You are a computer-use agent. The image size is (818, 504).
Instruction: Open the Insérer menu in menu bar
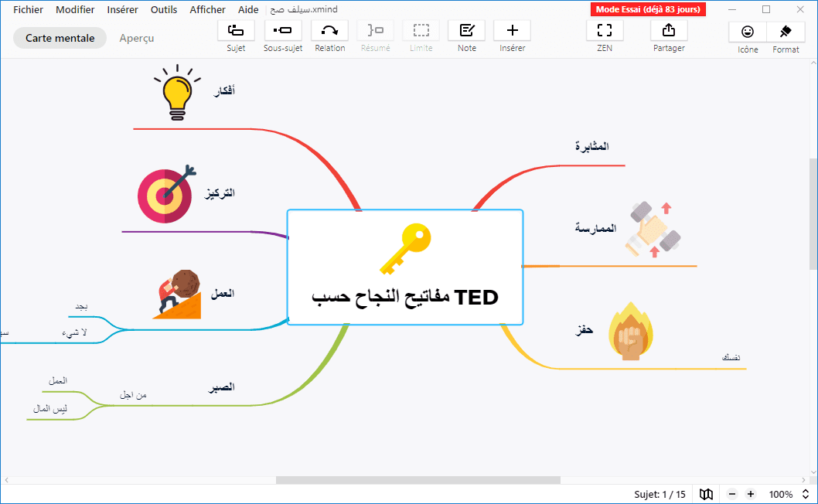coord(123,9)
